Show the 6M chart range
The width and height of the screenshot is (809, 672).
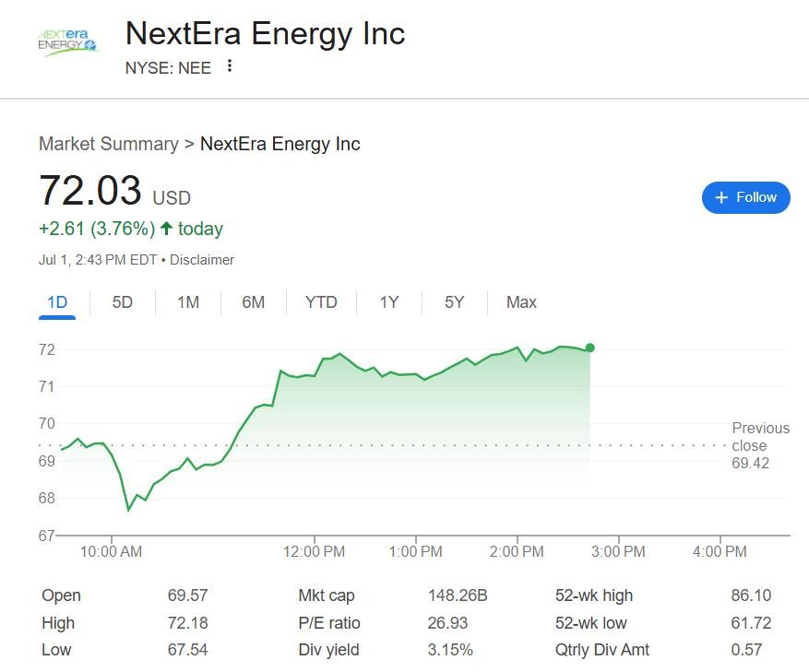254,302
